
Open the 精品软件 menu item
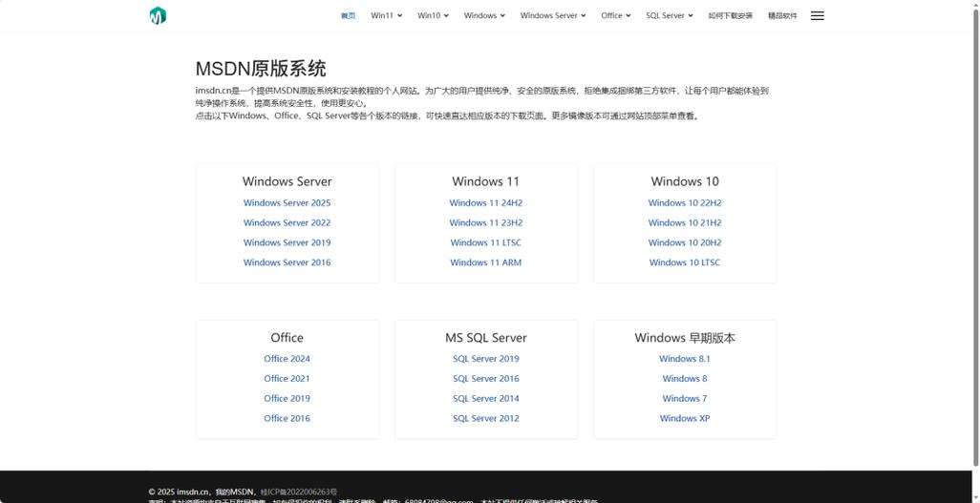click(782, 15)
